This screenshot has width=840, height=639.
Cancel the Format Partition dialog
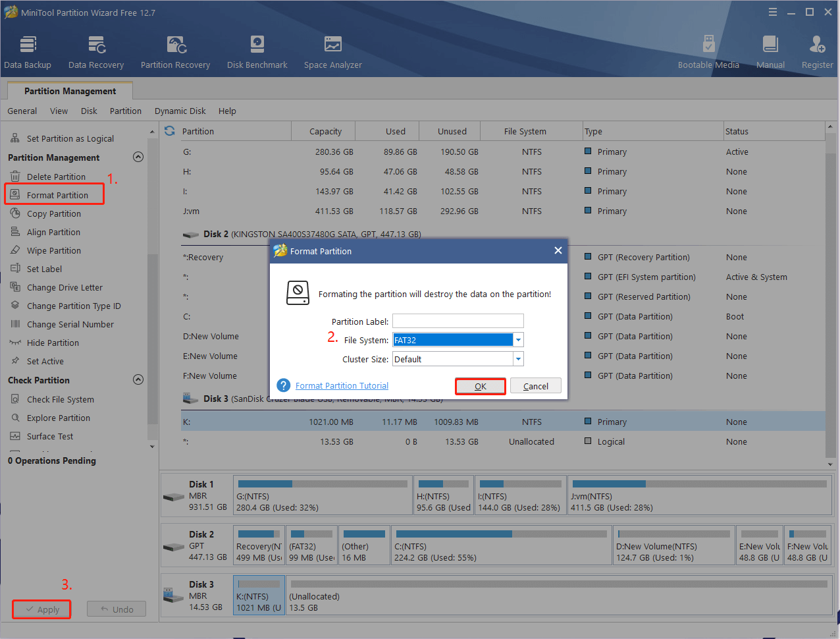[x=536, y=386]
